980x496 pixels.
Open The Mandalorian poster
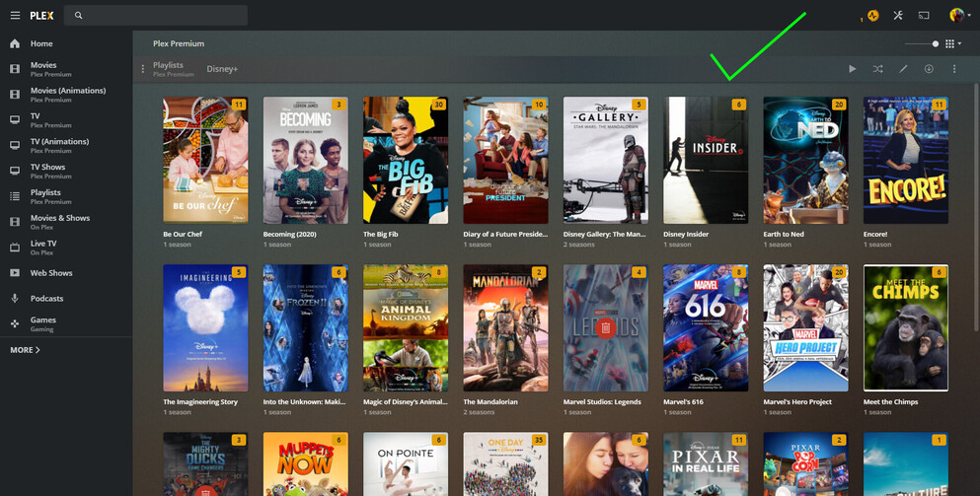click(x=505, y=328)
